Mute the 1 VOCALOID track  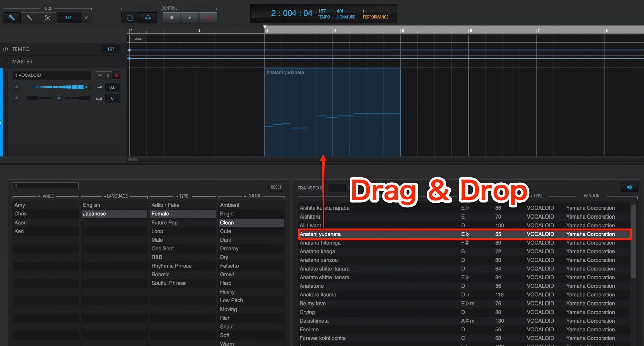100,75
